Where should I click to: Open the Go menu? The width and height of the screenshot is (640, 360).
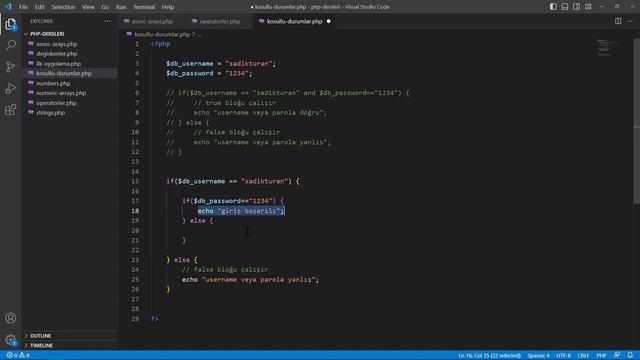coord(105,7)
